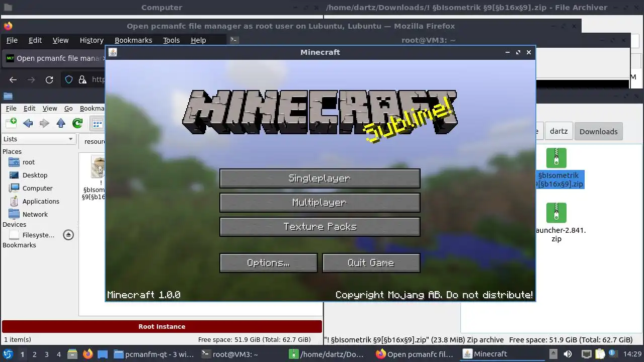Open the Lists side pane dropdown

point(39,139)
